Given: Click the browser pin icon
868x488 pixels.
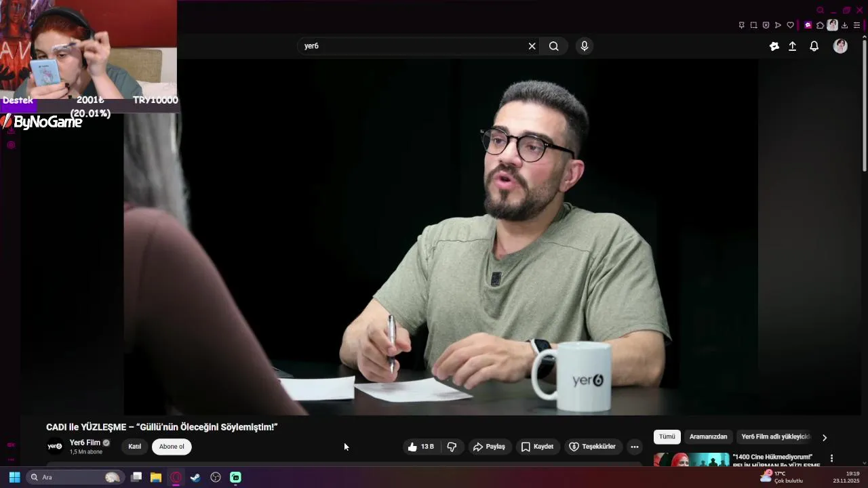Looking at the screenshot, I should 741,25.
